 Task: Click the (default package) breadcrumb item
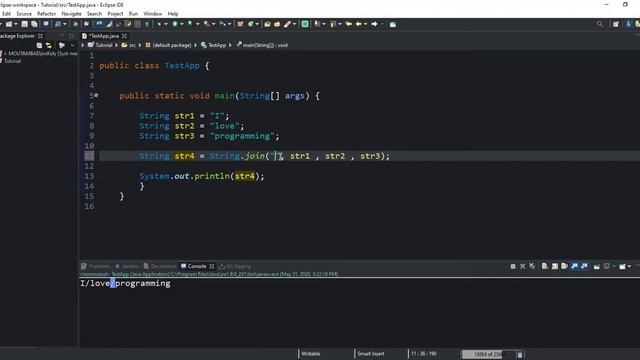pos(171,45)
